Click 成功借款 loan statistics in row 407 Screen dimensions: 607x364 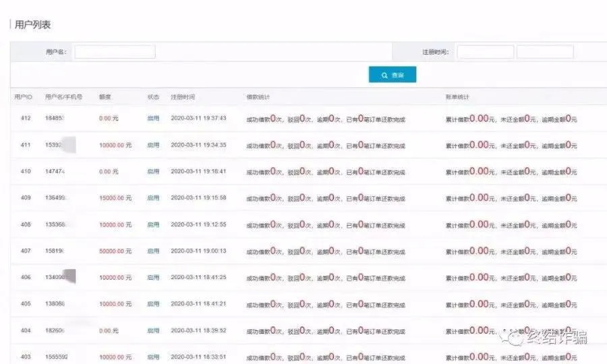[x=326, y=251]
